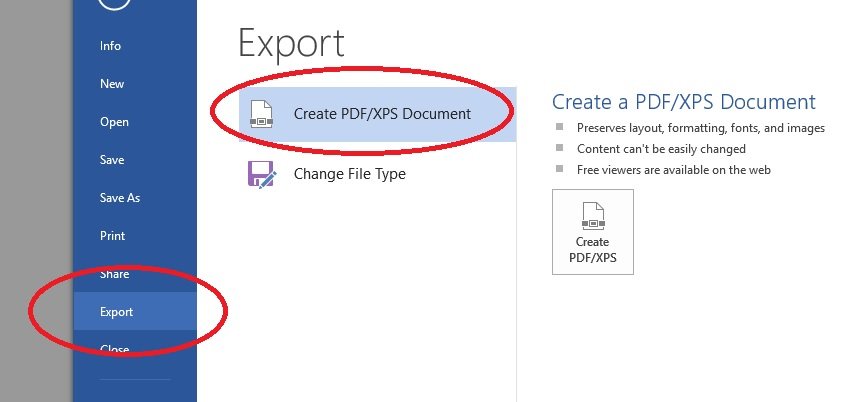849x402 pixels.
Task: Open the Info page in the sidebar
Action: tap(110, 46)
